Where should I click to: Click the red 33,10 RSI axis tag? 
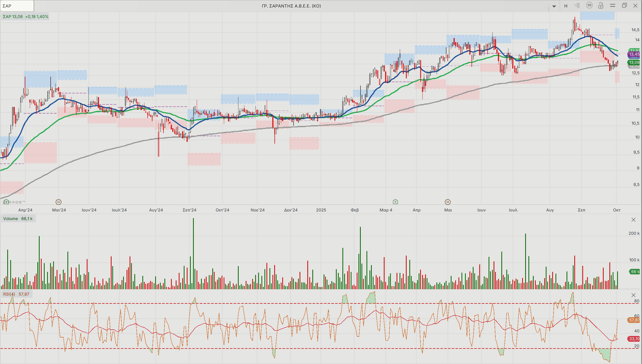click(634, 339)
